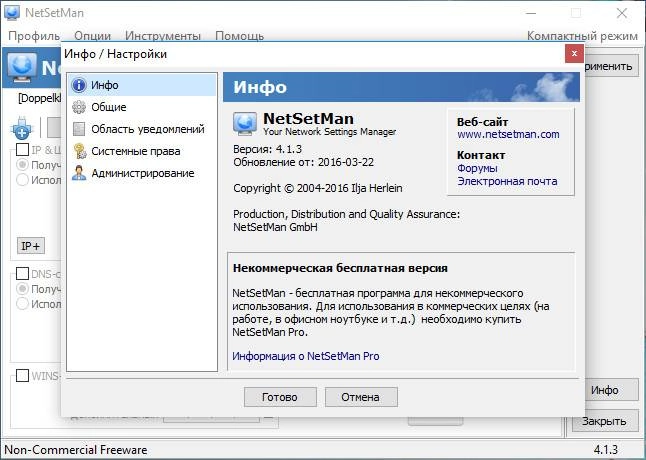Select the Инфо section in sidebar

pos(142,85)
